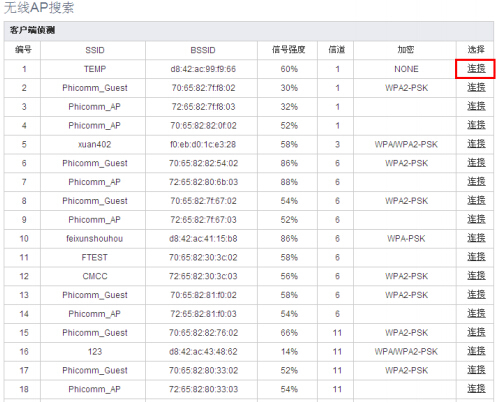Click 连接 for row 9 Phicomm_AP
The image size is (500, 403).
pyautogui.click(x=476, y=220)
